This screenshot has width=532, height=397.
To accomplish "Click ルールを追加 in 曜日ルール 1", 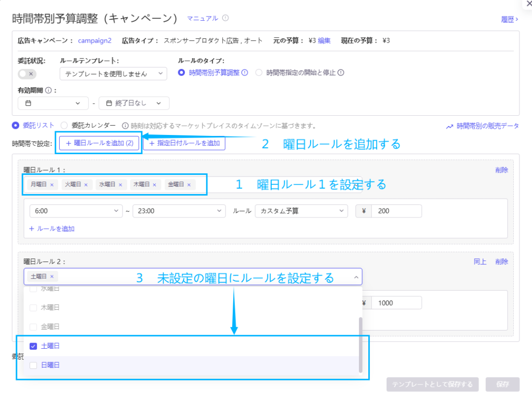I will pyautogui.click(x=52, y=229).
